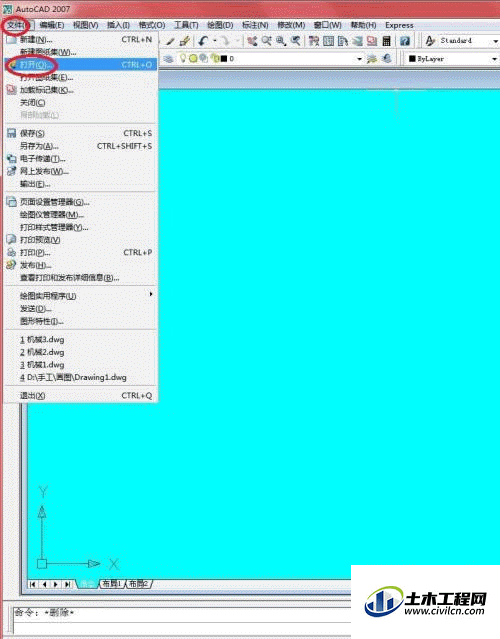Expand 绘图实用程序(U) submenu arrow
This screenshot has height=639, width=500.
pos(151,294)
